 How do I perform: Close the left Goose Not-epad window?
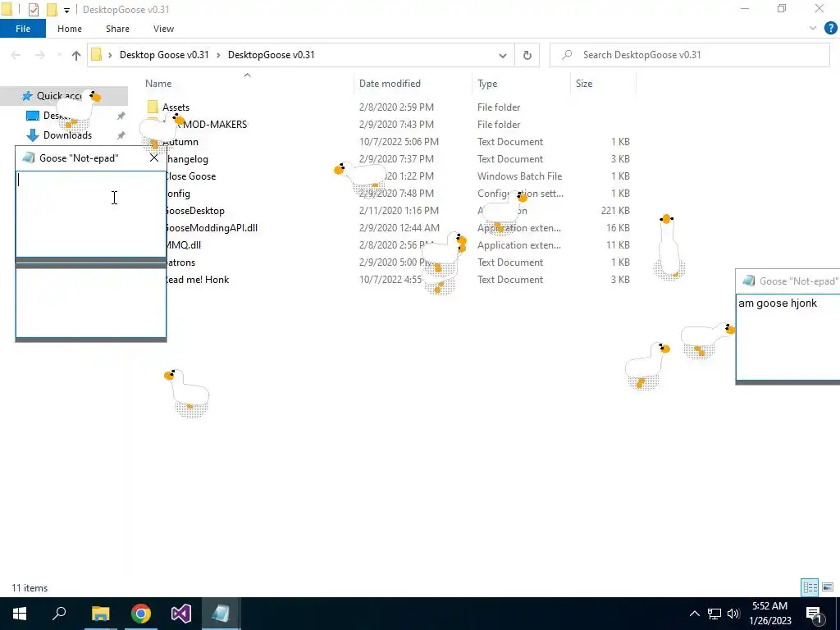[154, 158]
